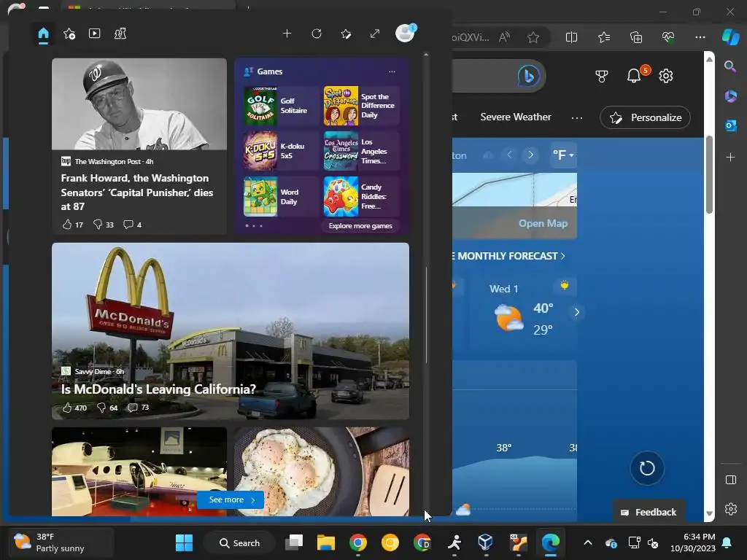This screenshot has width=747, height=560.
Task: Click Open Map link
Action: (543, 223)
